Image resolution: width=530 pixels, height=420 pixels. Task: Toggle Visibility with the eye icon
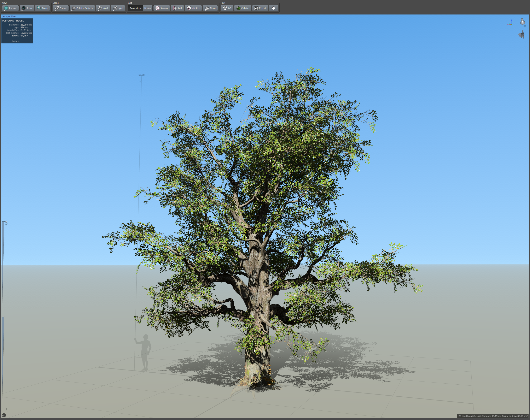193,8
